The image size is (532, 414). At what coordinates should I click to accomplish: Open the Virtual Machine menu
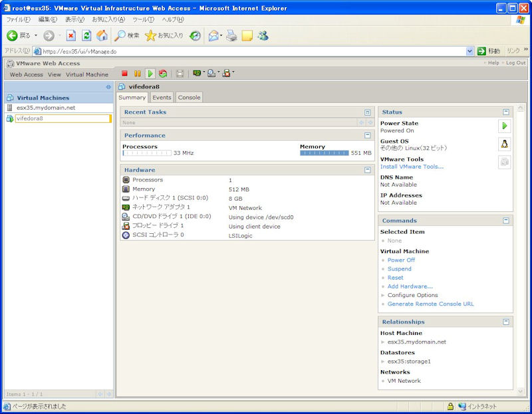coord(87,74)
